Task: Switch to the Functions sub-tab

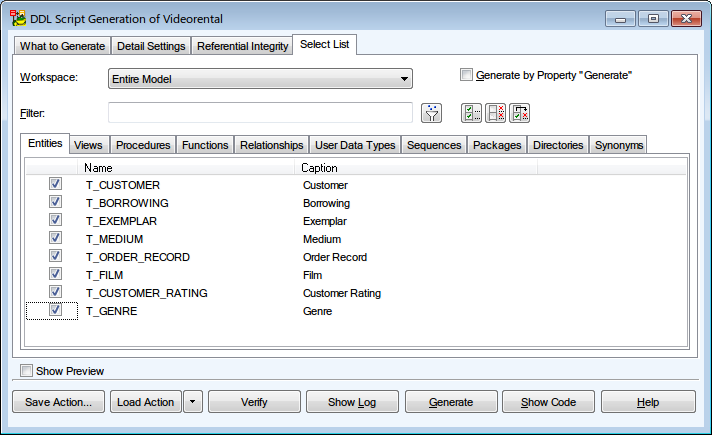Action: tap(205, 145)
